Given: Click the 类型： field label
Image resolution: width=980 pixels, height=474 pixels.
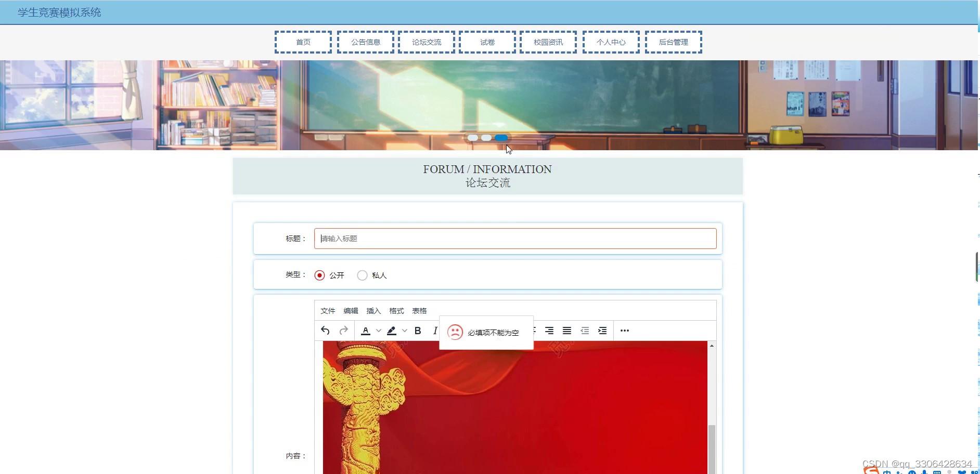Looking at the screenshot, I should click(x=296, y=274).
